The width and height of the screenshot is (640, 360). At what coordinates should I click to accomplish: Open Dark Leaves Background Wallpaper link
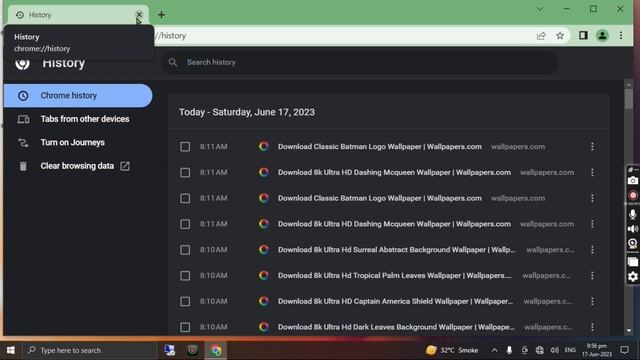[396, 327]
